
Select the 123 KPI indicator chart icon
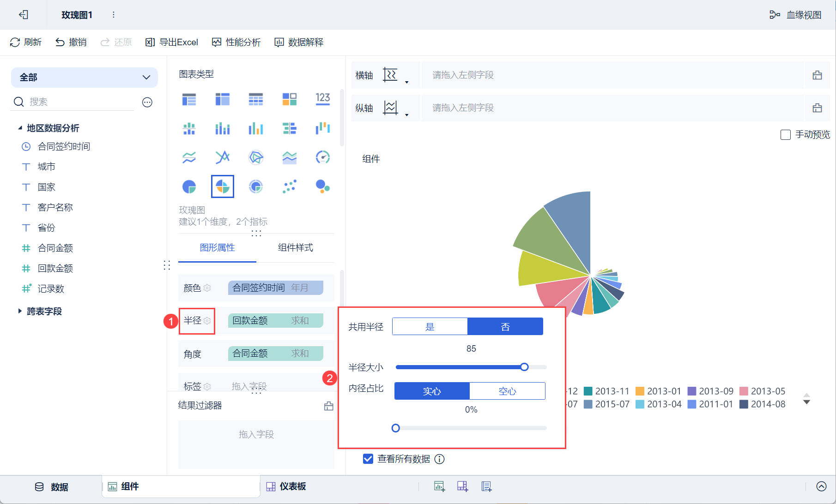[323, 99]
